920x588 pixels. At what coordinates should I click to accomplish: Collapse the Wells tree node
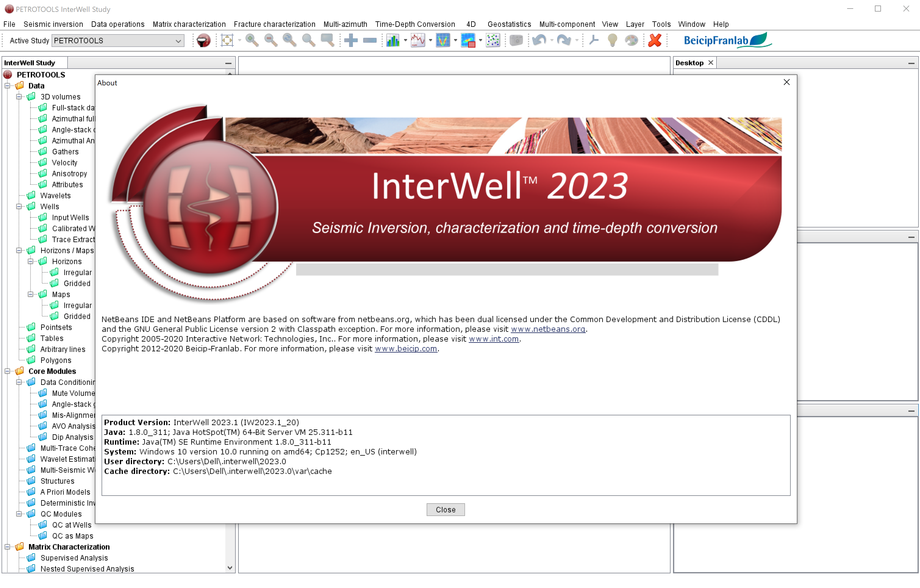pyautogui.click(x=19, y=207)
